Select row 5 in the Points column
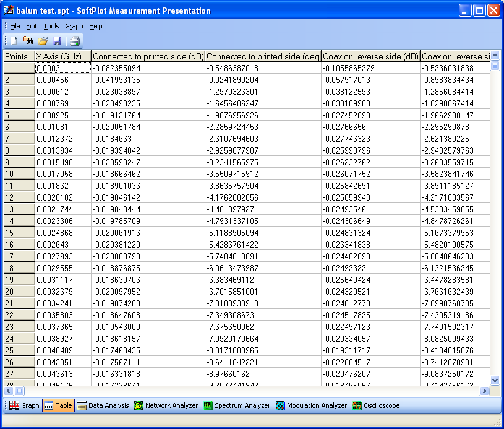The width and height of the screenshot is (504, 429). (x=12, y=116)
